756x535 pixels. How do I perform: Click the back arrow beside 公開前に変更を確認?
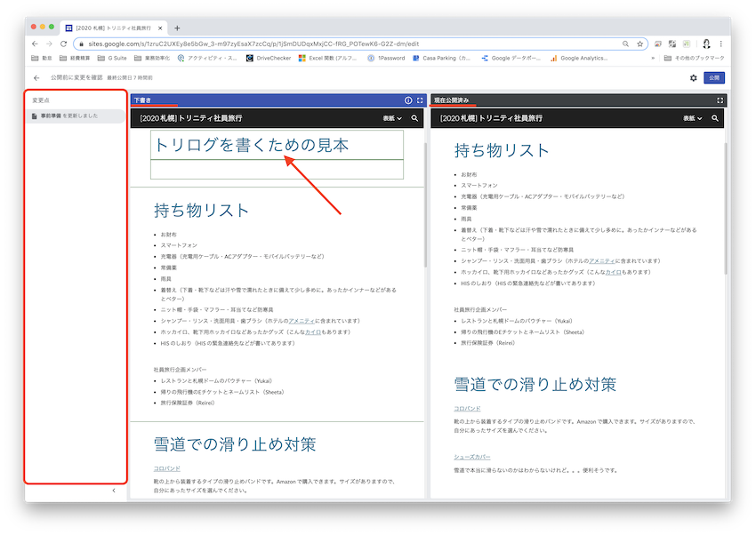(36, 78)
